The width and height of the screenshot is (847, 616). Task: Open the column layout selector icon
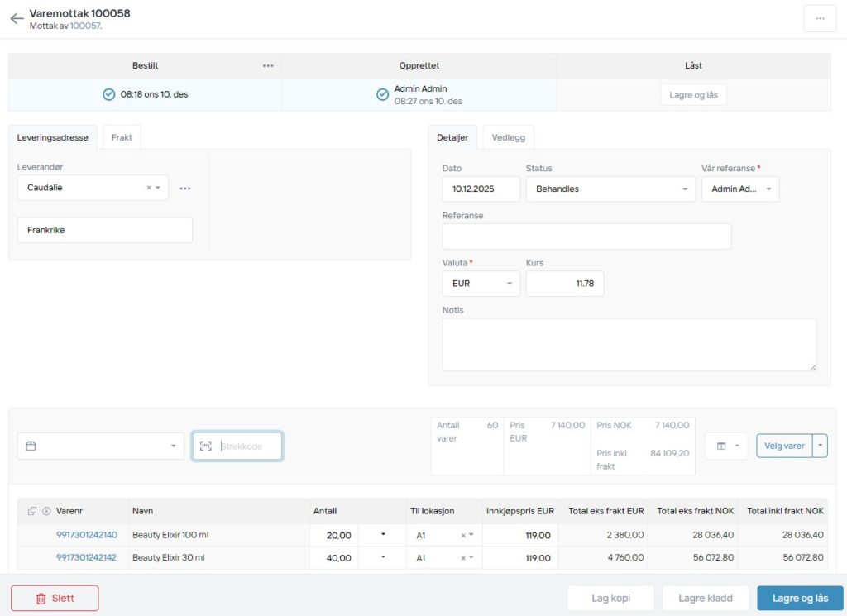tap(726, 446)
